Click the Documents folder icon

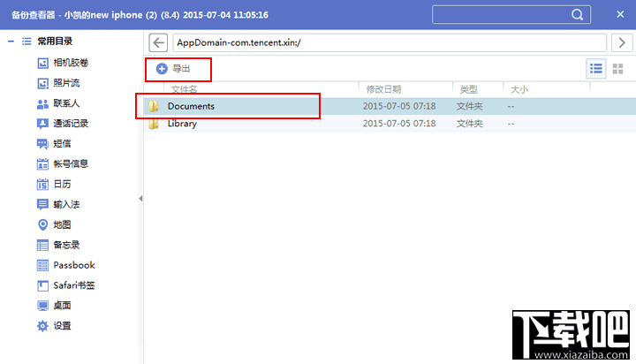154,106
